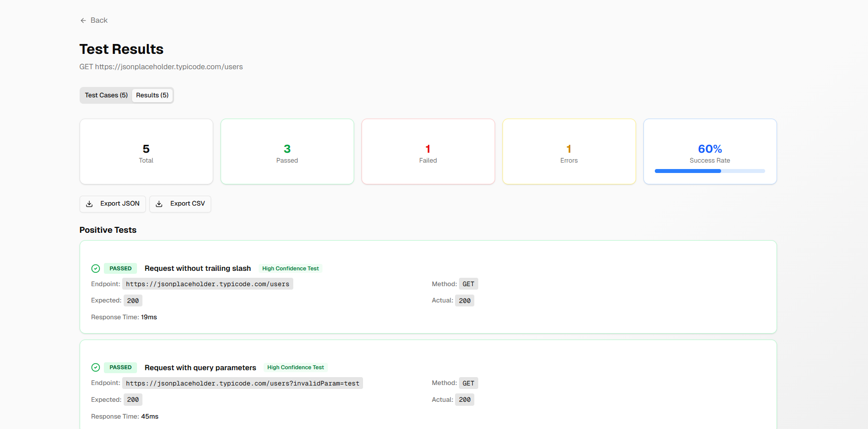This screenshot has width=868, height=429.
Task: Go back using the Back link
Action: [94, 20]
